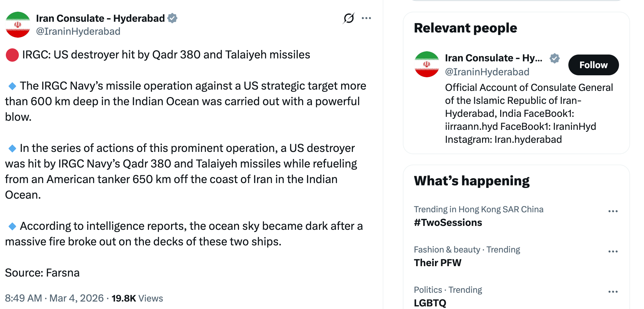Click the @IraninHyderabad handle under the post author
This screenshot has height=309, width=644.
[x=78, y=31]
